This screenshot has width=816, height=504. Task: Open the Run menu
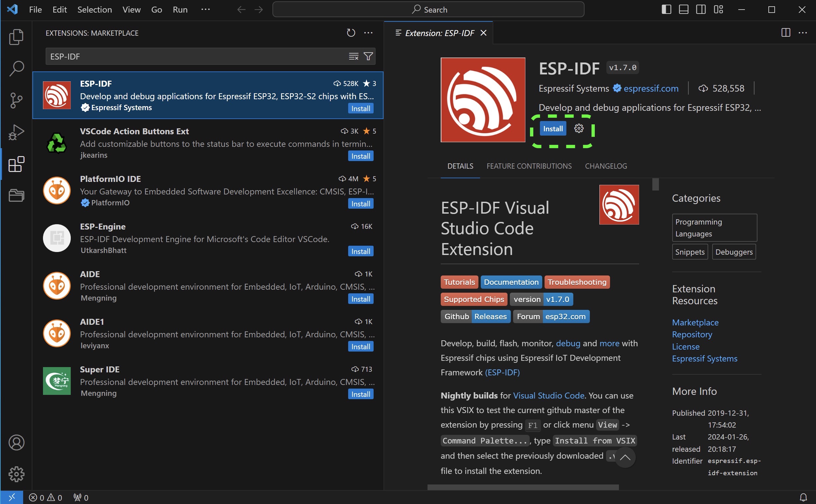180,10
